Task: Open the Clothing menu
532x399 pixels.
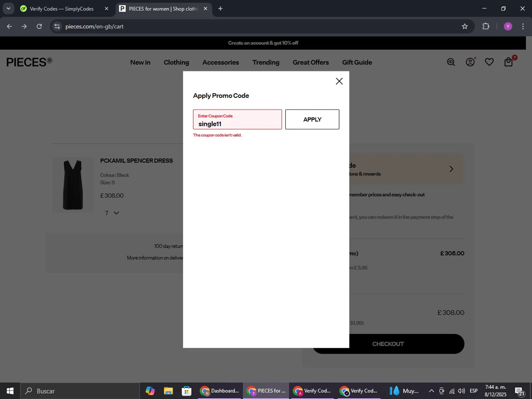Action: click(x=176, y=62)
